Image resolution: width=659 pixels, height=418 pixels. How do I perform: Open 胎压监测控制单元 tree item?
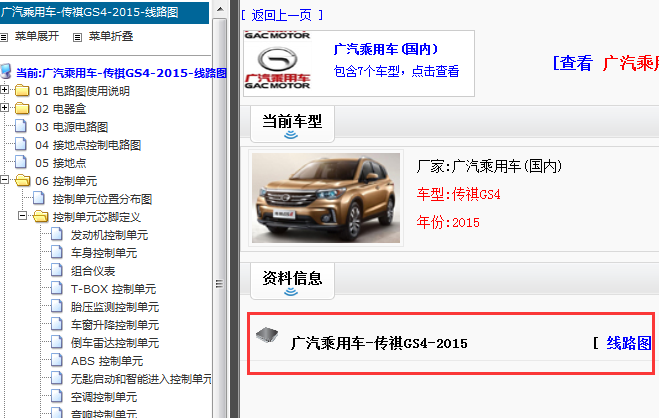click(x=115, y=308)
